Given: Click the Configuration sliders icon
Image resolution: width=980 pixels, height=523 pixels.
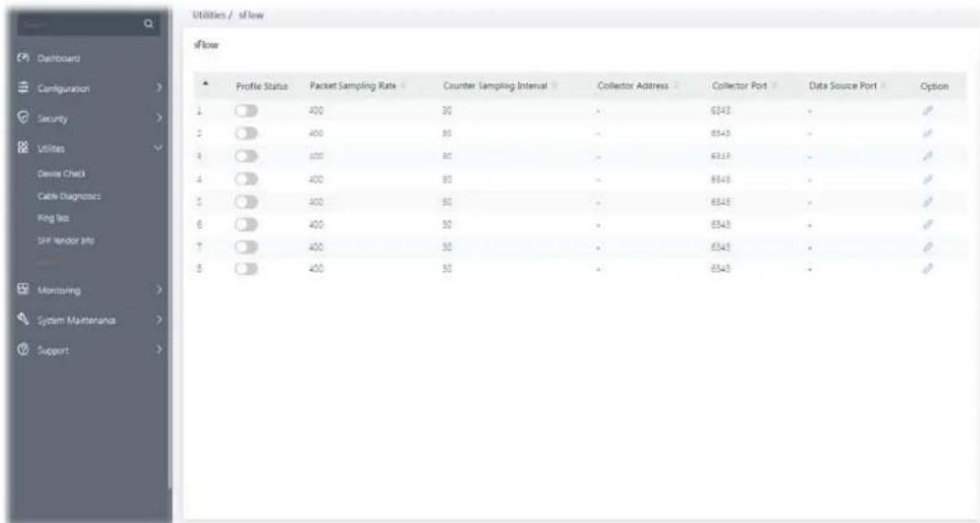Looking at the screenshot, I should click(23, 89).
